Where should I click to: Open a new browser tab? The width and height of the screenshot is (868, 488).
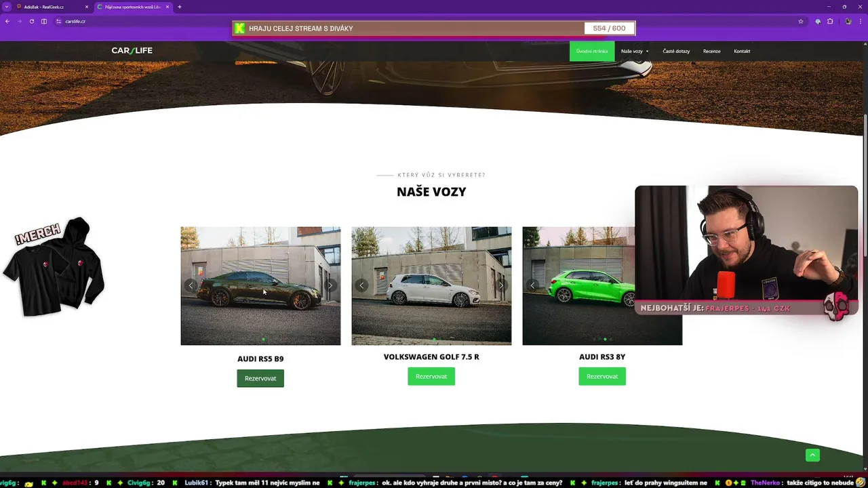coord(180,7)
